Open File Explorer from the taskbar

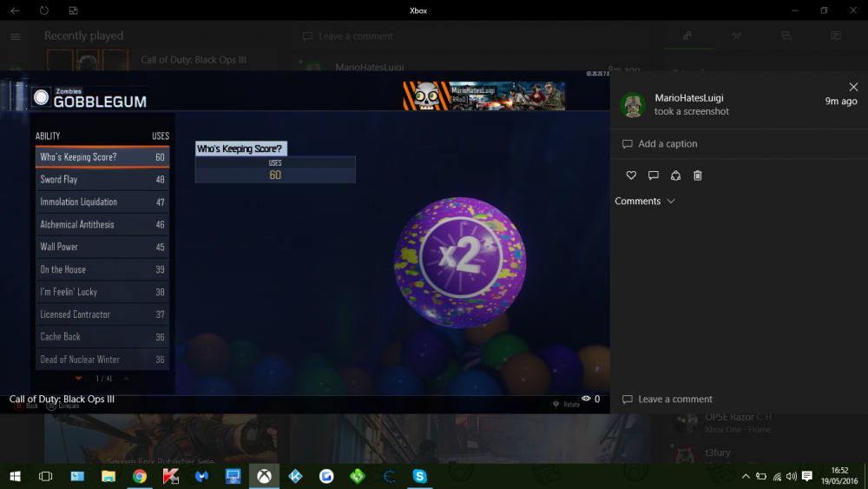tap(108, 476)
